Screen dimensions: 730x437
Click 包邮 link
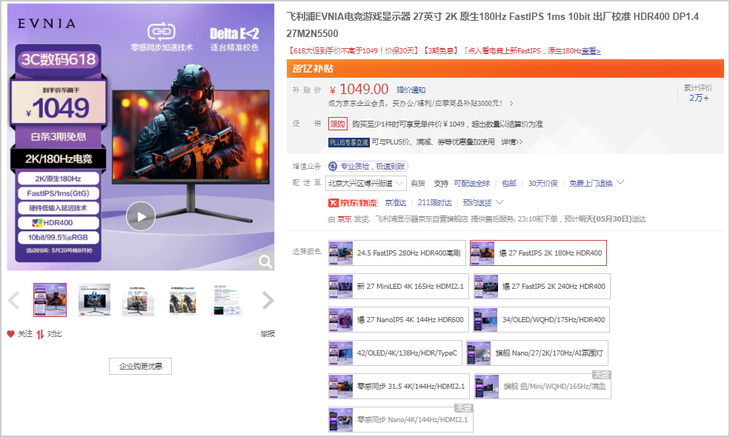pyautogui.click(x=509, y=183)
